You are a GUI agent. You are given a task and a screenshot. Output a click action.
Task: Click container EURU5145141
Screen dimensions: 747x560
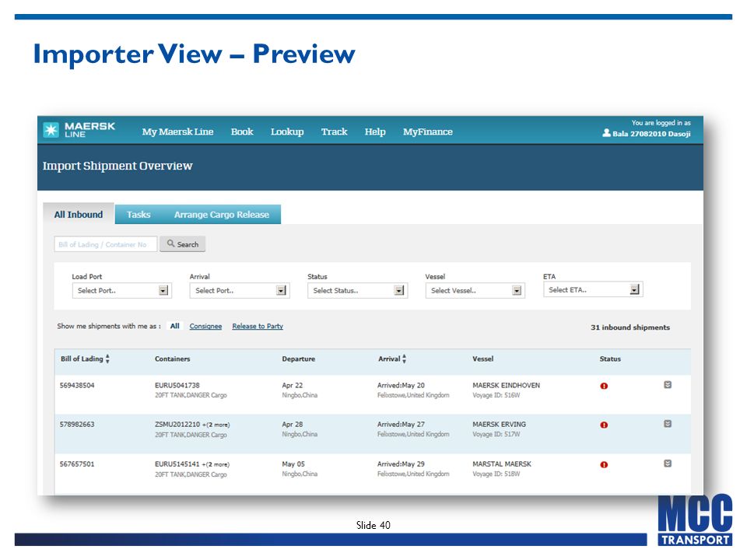click(177, 464)
